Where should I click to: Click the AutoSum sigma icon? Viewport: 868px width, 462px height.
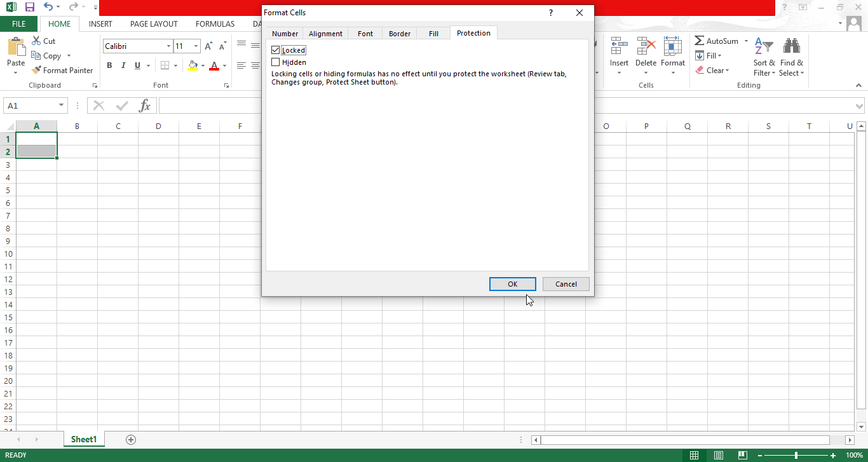pos(699,41)
